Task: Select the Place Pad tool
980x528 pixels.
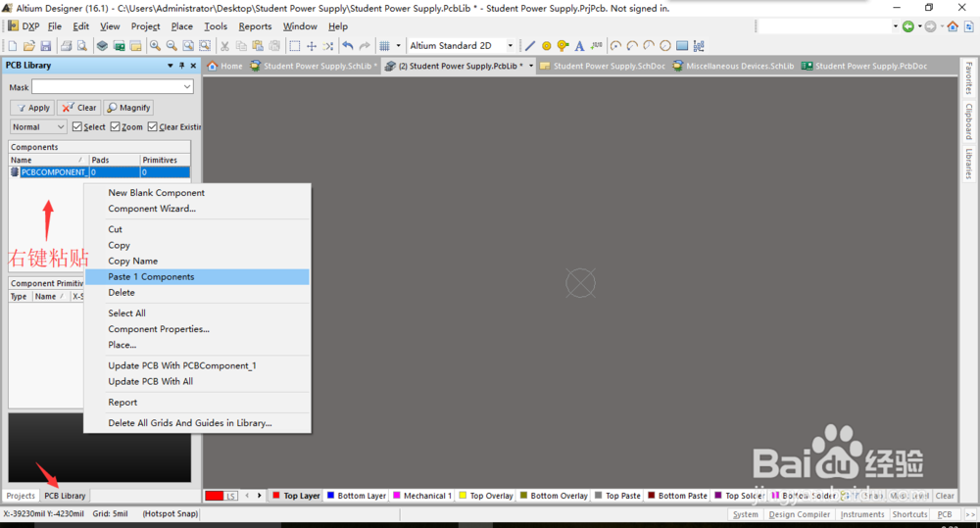Action: pos(546,46)
